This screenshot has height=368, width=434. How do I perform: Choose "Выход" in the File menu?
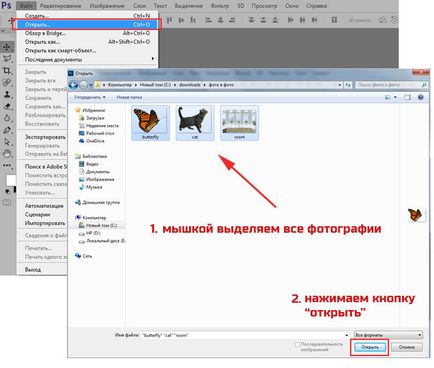click(42, 269)
